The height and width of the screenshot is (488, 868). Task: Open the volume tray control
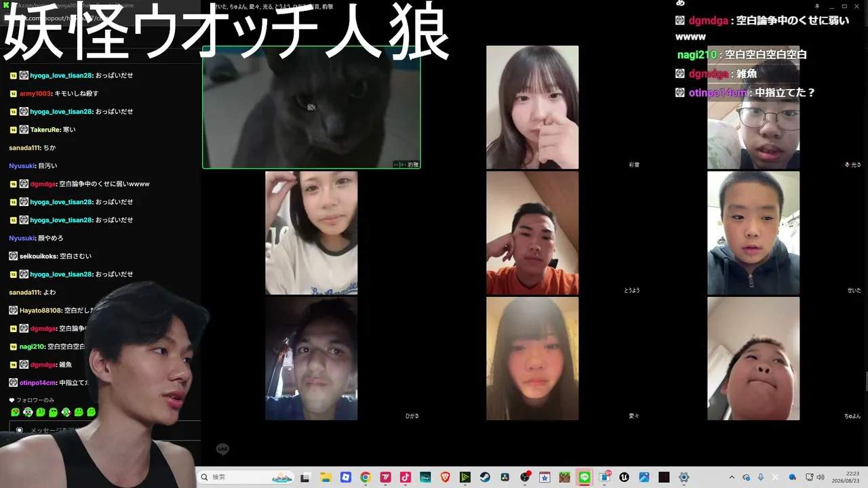821,477
